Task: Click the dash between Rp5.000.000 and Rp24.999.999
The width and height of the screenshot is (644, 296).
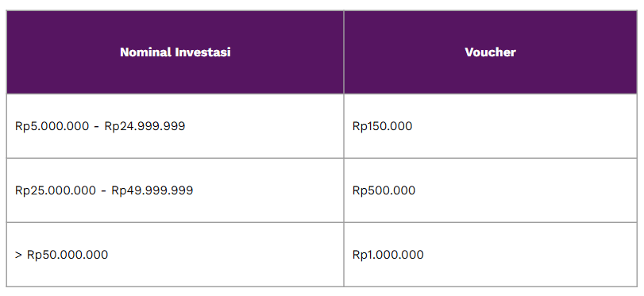Action: 97,127
